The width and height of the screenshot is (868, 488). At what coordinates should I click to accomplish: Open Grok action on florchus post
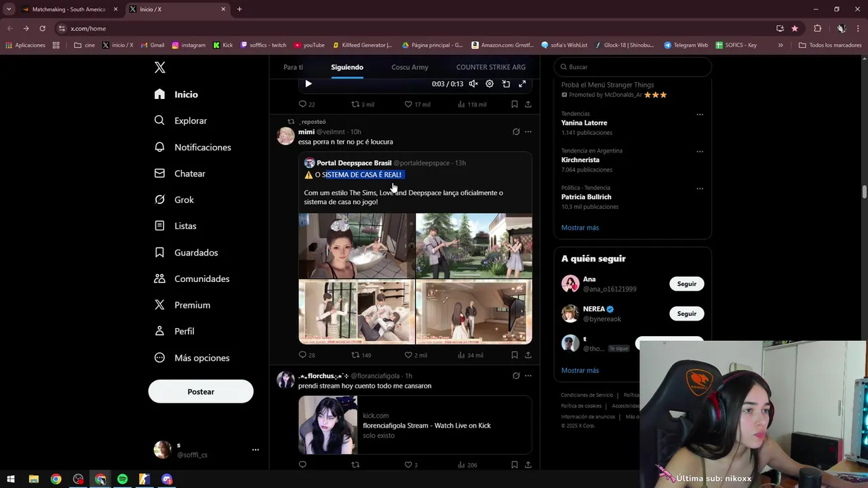(x=516, y=375)
